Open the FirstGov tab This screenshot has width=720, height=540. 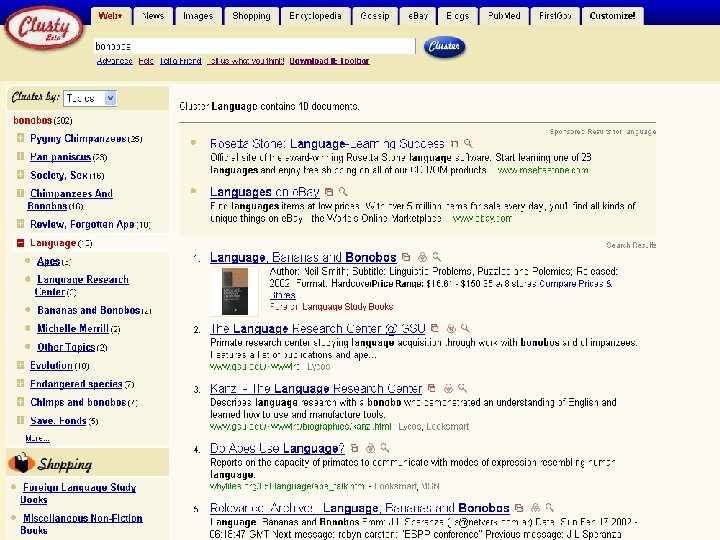pyautogui.click(x=555, y=16)
